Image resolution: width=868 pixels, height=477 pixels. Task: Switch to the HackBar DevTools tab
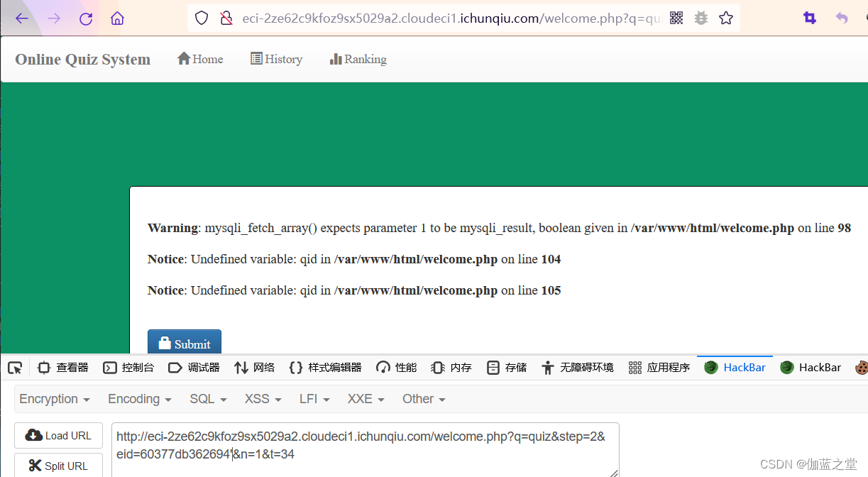pyautogui.click(x=735, y=367)
